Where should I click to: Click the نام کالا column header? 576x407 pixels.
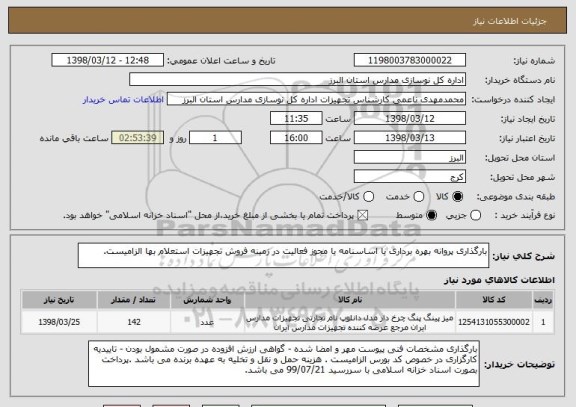pyautogui.click(x=349, y=300)
